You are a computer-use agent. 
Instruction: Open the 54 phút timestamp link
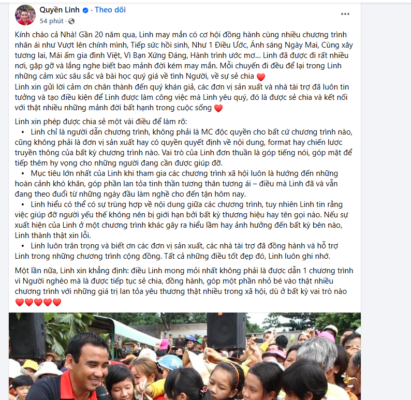[51, 21]
